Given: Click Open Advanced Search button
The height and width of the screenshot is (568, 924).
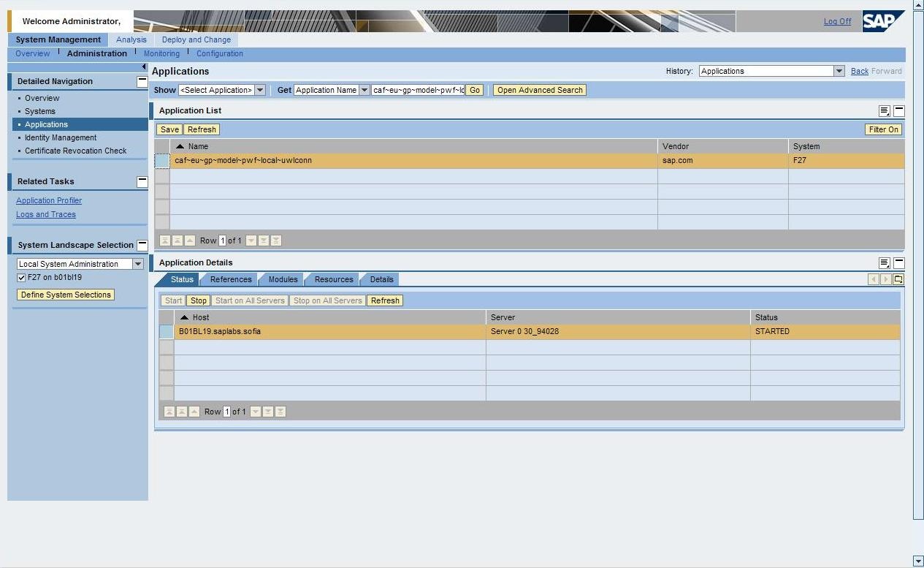Looking at the screenshot, I should point(540,91).
